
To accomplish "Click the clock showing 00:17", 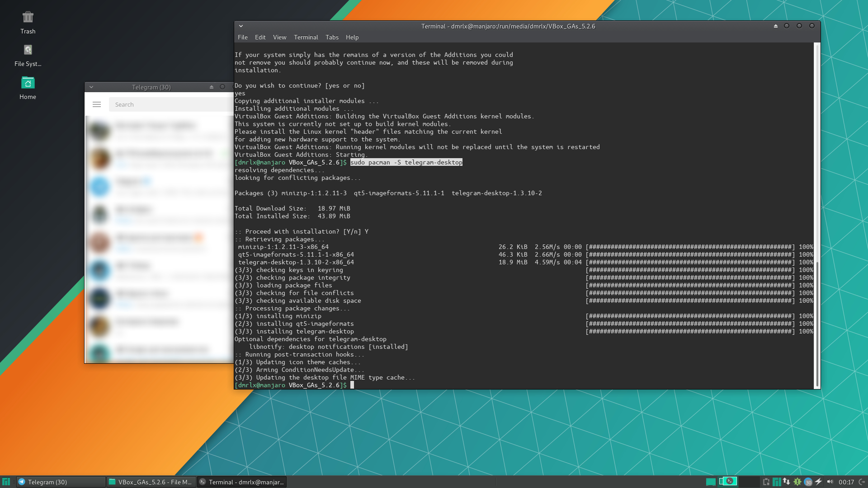I will click(x=846, y=482).
